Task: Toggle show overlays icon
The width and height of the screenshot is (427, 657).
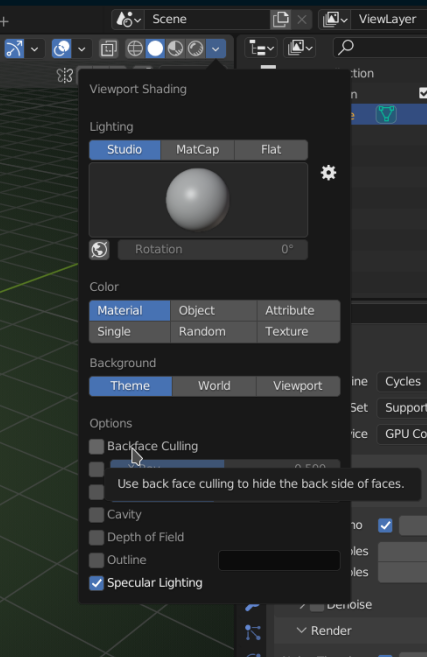Action: (x=61, y=49)
